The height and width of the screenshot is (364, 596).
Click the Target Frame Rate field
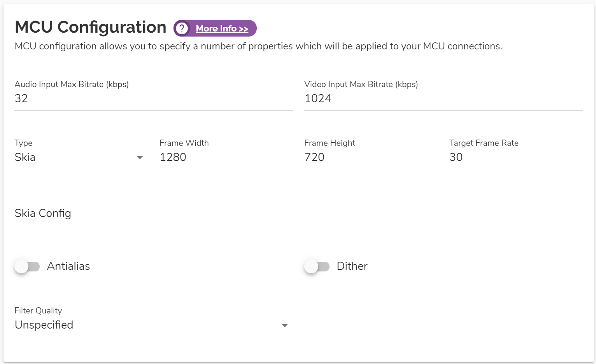click(516, 157)
